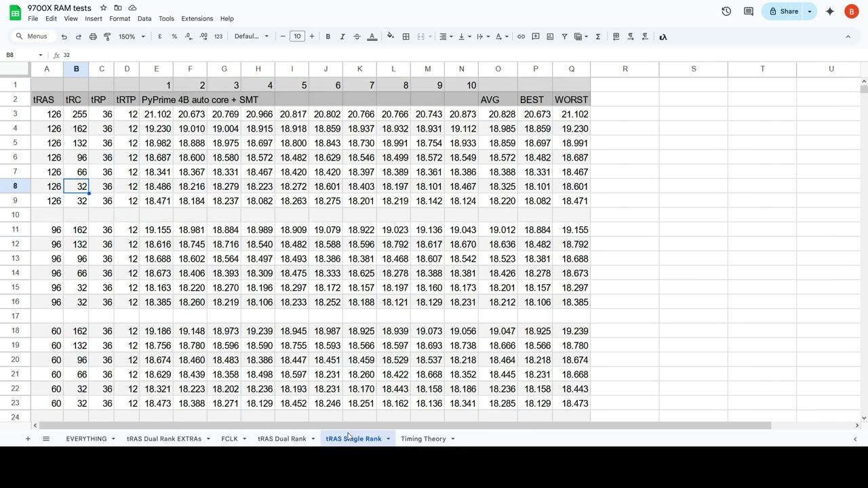Open the vertical align dropdown
This screenshot has width=868, height=488.
click(463, 37)
